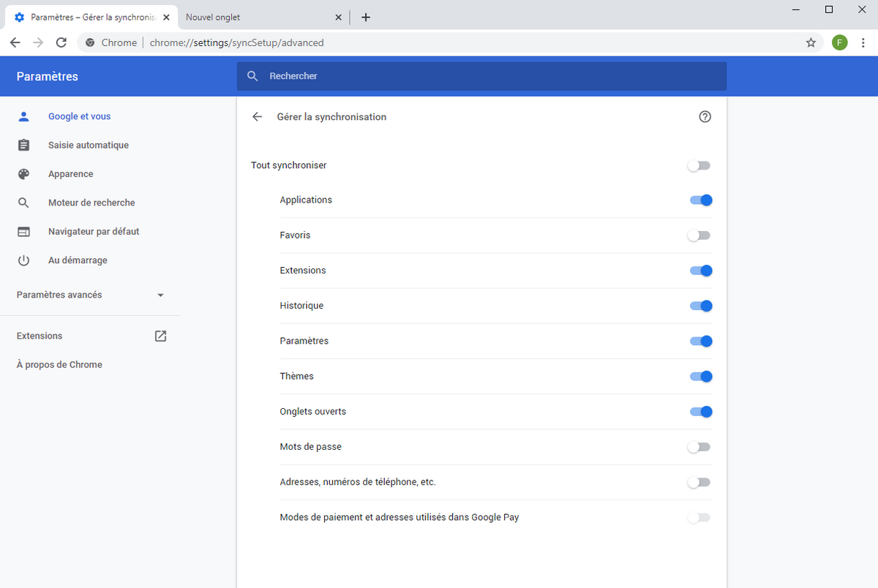Click the Au démarrage power icon

[24, 260]
